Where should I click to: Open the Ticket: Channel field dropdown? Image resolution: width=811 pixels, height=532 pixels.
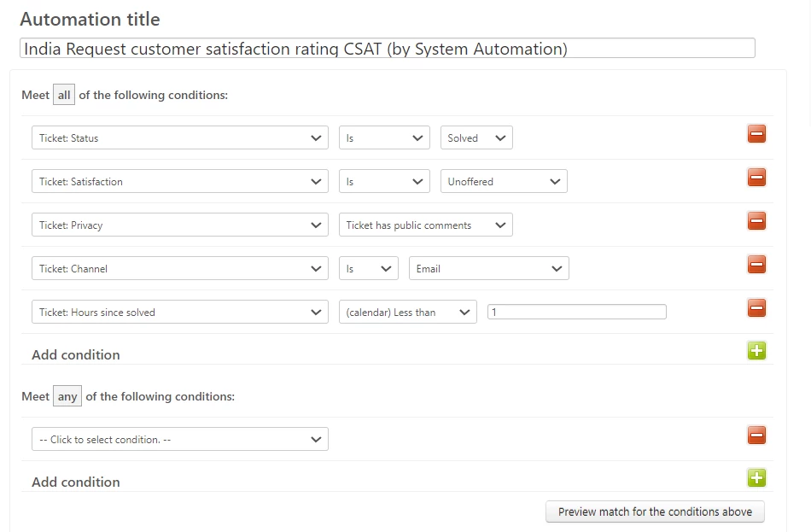(x=179, y=269)
